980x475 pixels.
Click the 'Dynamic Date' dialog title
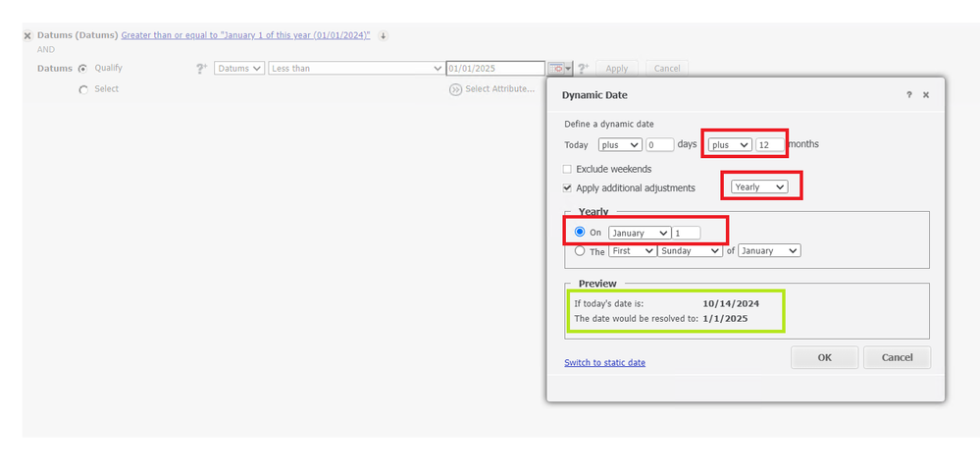point(594,95)
